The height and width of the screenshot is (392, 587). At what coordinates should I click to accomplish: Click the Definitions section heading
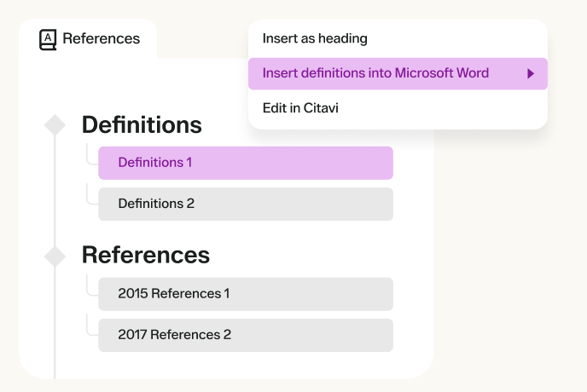pos(142,125)
